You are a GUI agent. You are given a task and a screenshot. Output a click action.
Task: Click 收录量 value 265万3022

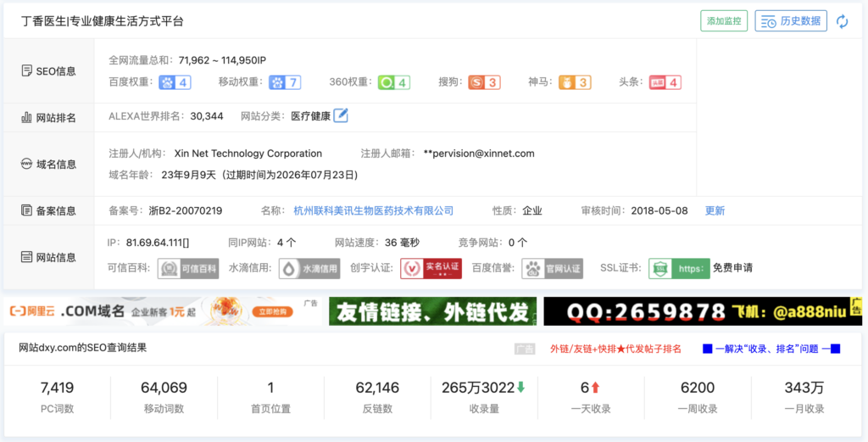coord(478,388)
